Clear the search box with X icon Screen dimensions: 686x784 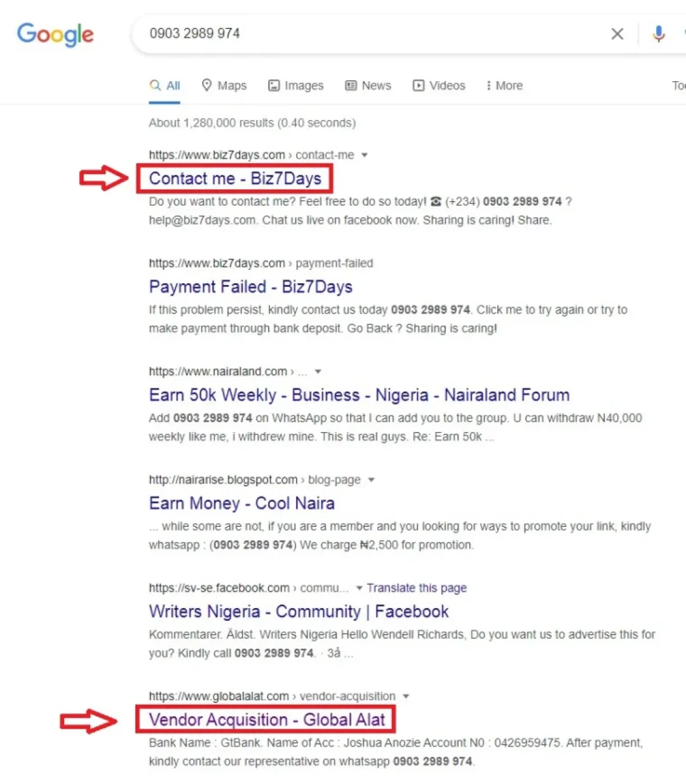(x=617, y=34)
